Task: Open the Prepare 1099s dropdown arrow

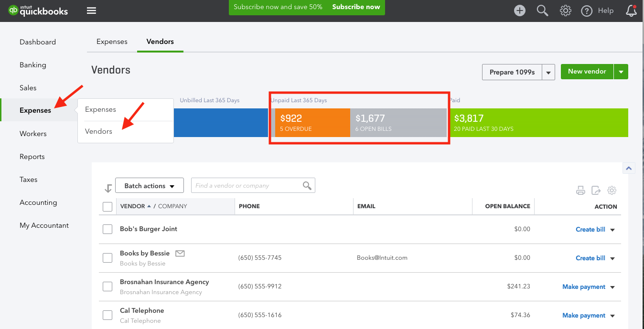Action: (548, 73)
